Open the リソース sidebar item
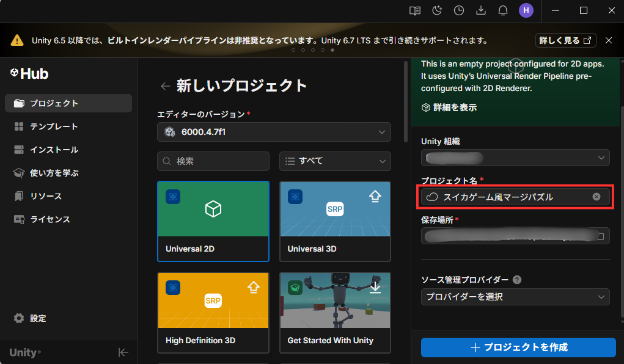 coord(68,196)
